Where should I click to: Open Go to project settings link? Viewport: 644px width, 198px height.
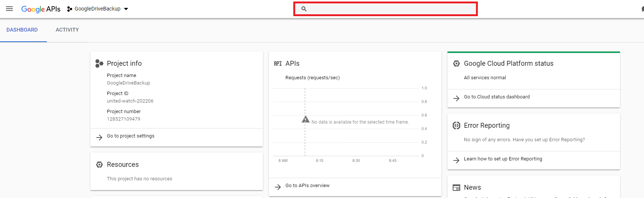coord(131,136)
